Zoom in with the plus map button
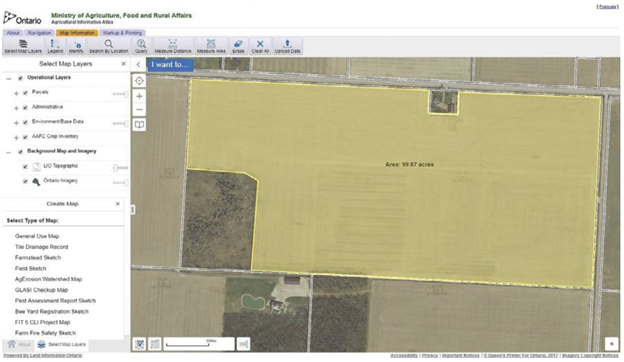This screenshot has width=624, height=362. (x=139, y=96)
